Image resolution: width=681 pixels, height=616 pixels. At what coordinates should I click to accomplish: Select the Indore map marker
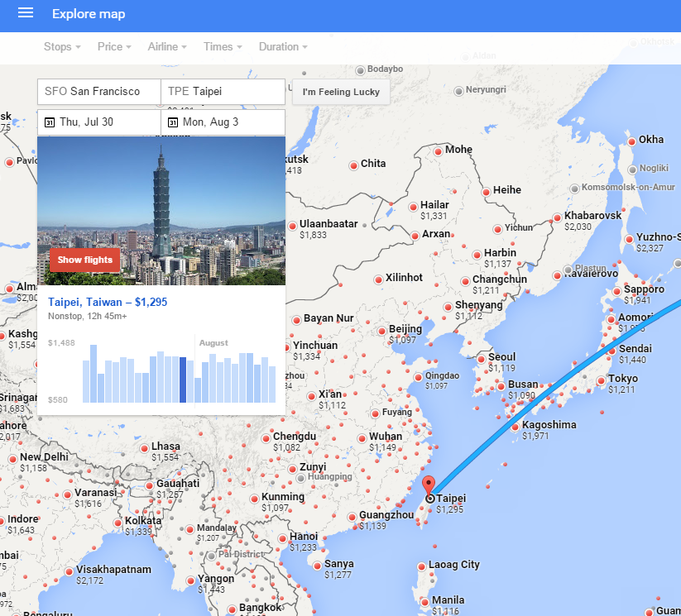pos(1,521)
